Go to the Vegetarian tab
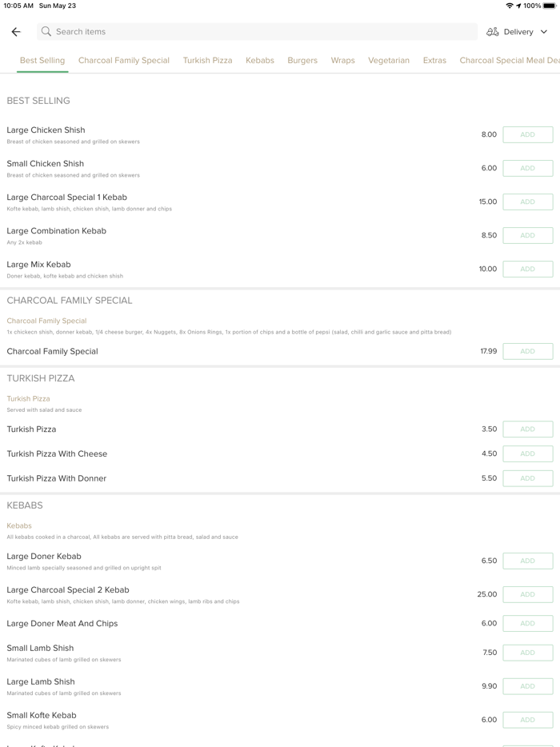This screenshot has width=560, height=747. coord(389,61)
